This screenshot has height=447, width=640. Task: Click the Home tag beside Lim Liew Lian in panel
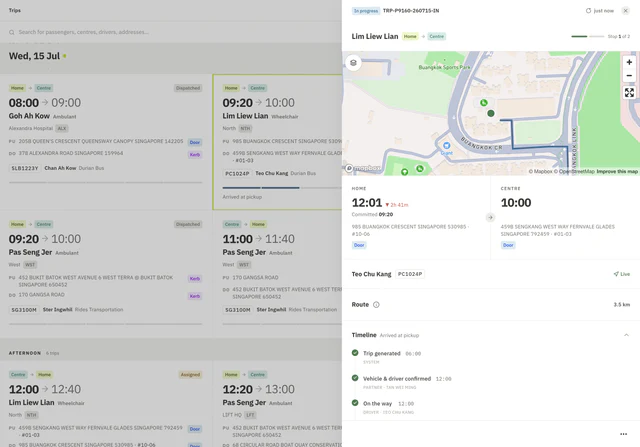point(410,36)
